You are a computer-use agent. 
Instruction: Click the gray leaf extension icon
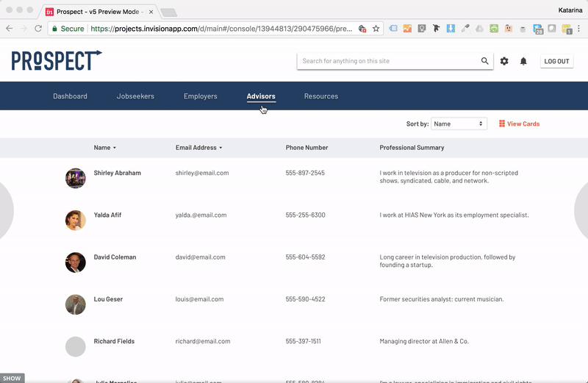[552, 29]
